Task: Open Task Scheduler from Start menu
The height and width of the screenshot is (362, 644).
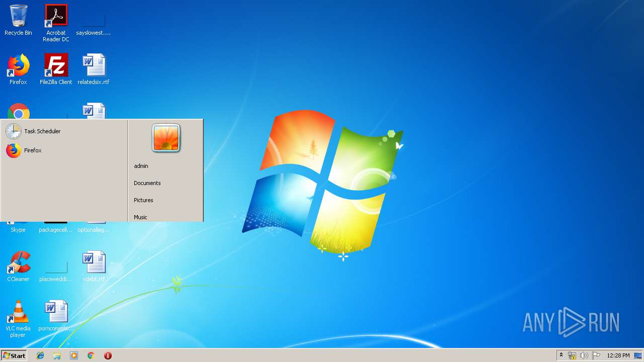Action: pos(64,131)
